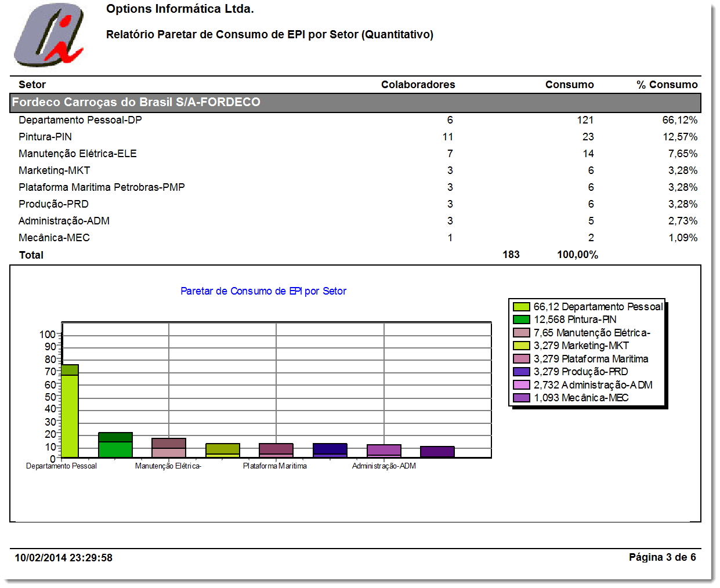The width and height of the screenshot is (720, 588).
Task: Click the 'Consumo' column header
Action: click(569, 85)
